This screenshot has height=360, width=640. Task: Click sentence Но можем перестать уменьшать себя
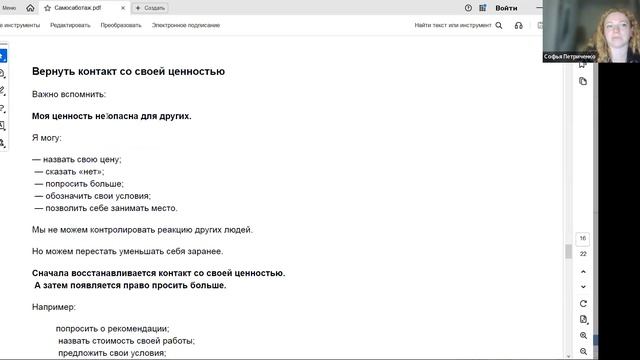tap(128, 251)
